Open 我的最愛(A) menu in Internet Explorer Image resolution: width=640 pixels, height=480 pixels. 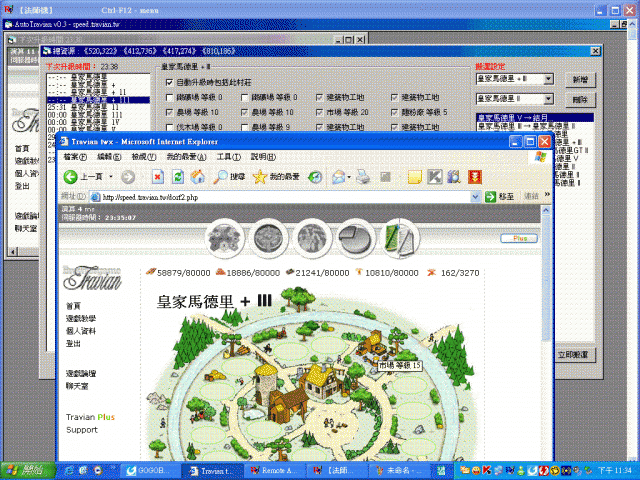186,157
